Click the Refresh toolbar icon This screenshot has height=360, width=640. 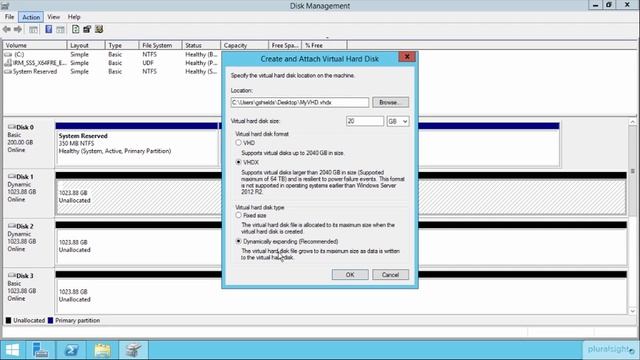(76, 29)
